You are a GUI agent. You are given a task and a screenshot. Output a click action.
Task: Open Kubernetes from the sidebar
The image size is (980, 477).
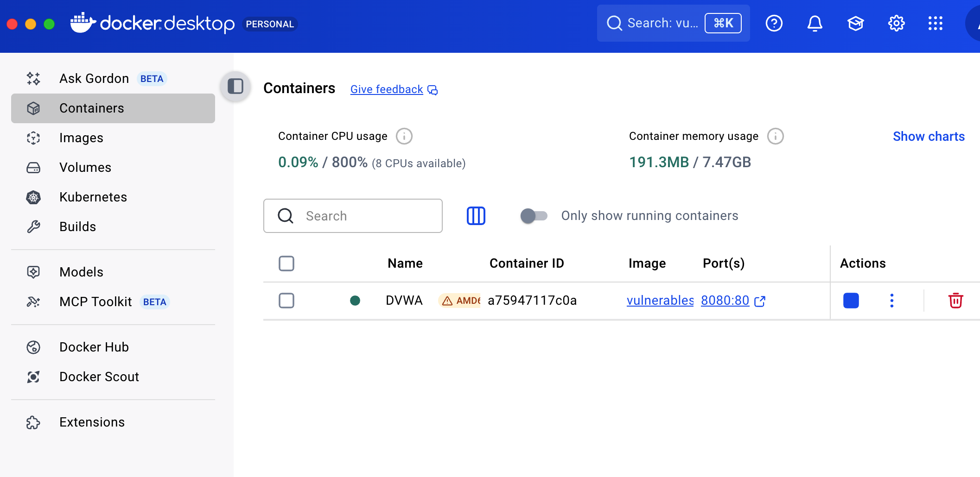click(93, 197)
